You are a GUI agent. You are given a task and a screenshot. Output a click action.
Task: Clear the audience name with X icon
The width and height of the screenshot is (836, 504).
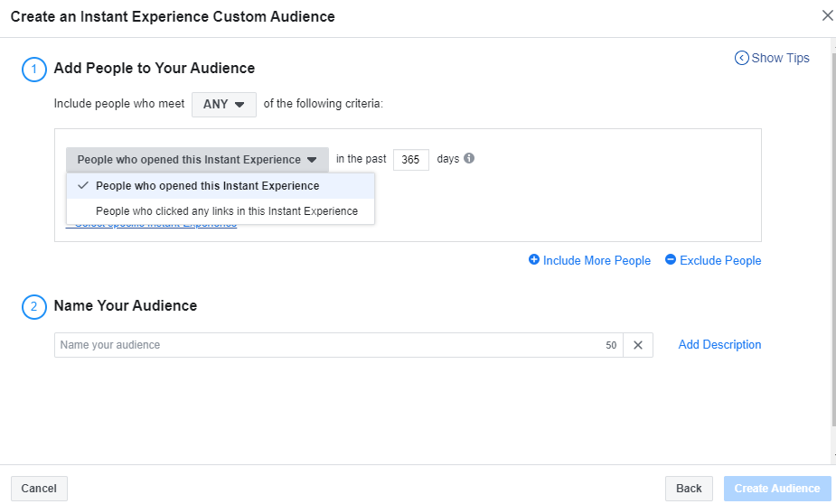click(x=638, y=345)
